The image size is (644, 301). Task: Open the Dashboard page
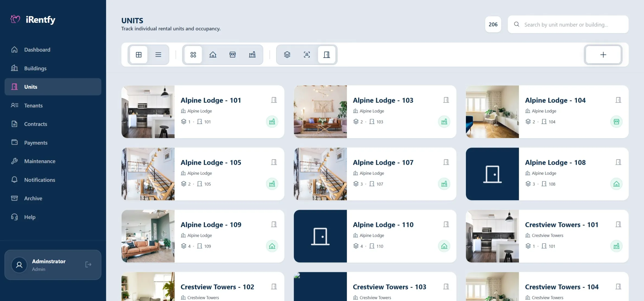click(x=53, y=50)
